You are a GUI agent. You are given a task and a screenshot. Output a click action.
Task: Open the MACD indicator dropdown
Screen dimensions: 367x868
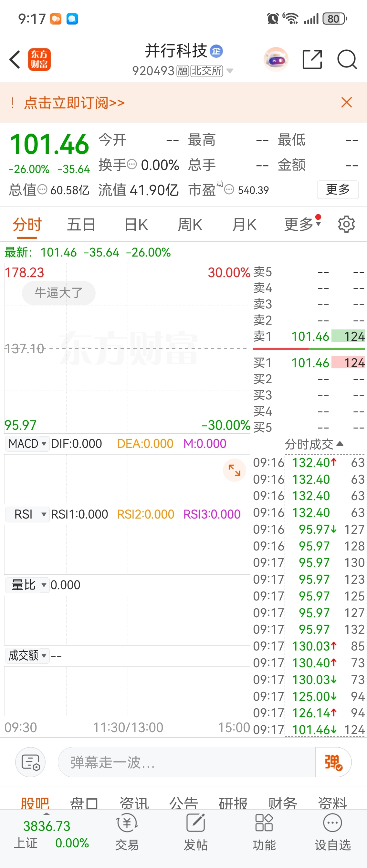(27, 443)
